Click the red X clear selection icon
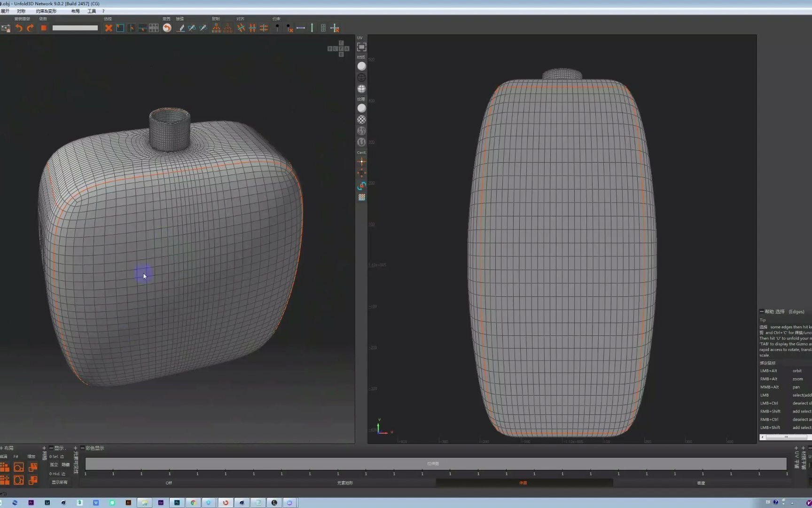Image resolution: width=812 pixels, height=508 pixels. point(109,28)
